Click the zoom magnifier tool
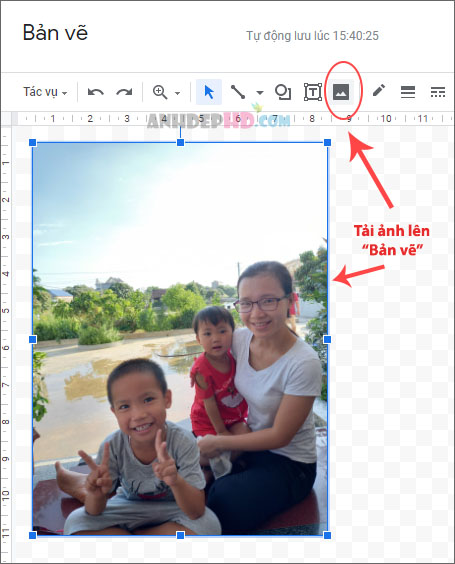This screenshot has width=455, height=564. pos(160,92)
